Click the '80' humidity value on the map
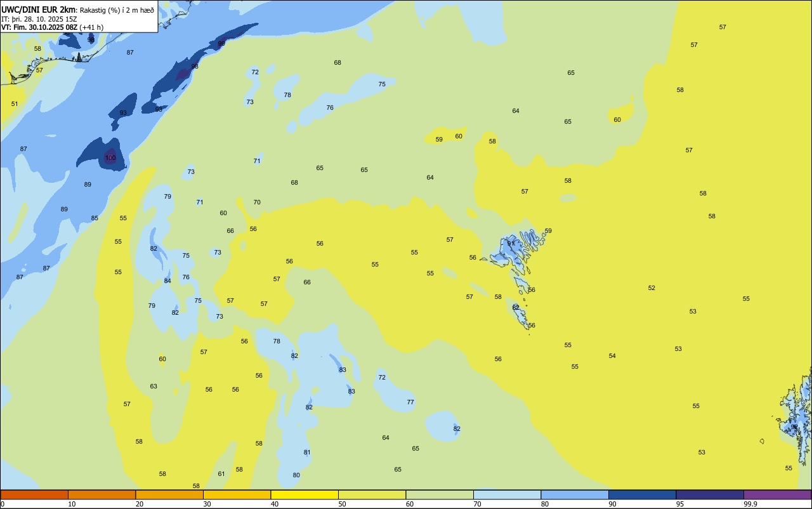 coord(296,475)
